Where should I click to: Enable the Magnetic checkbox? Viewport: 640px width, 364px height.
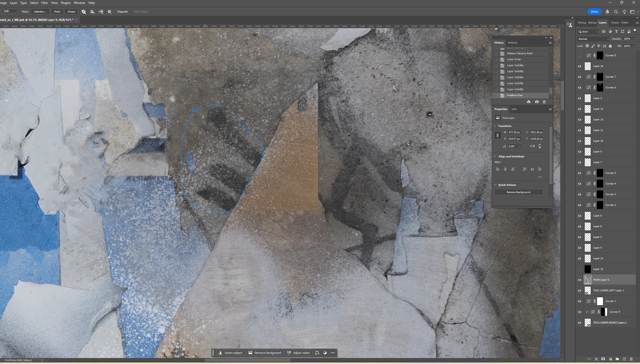tap(115, 12)
